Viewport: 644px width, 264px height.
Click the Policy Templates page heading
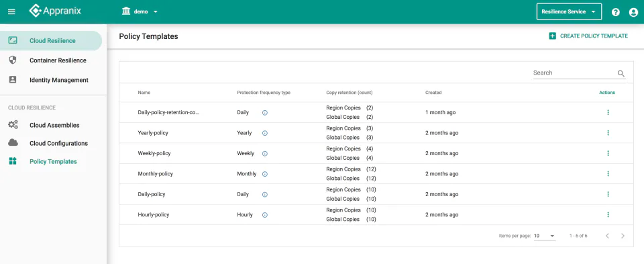[x=148, y=36]
